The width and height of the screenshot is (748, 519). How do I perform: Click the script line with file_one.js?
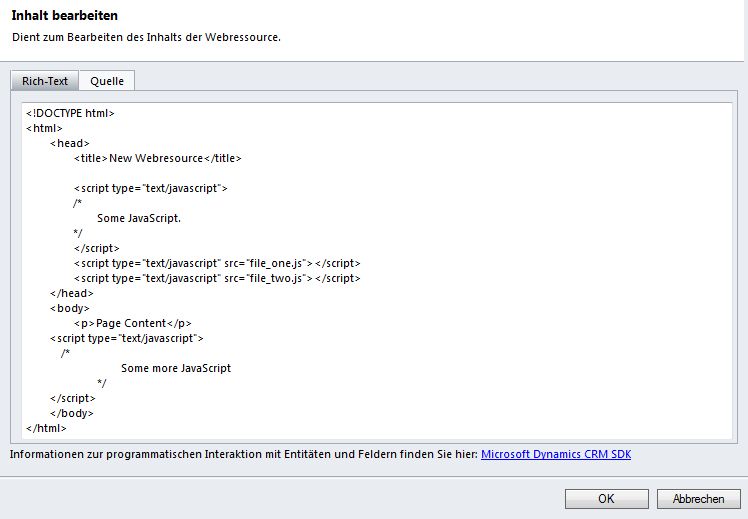click(217, 263)
